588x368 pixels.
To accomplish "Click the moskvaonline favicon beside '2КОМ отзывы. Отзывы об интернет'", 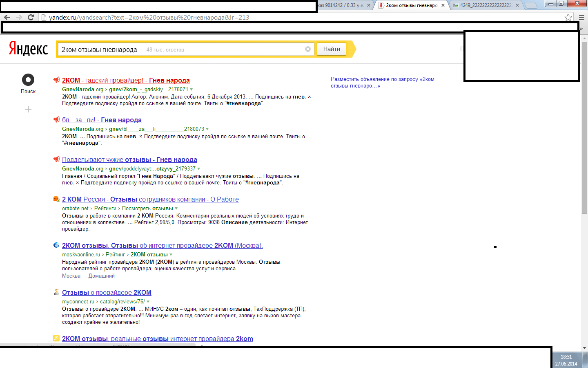I will 56,245.
